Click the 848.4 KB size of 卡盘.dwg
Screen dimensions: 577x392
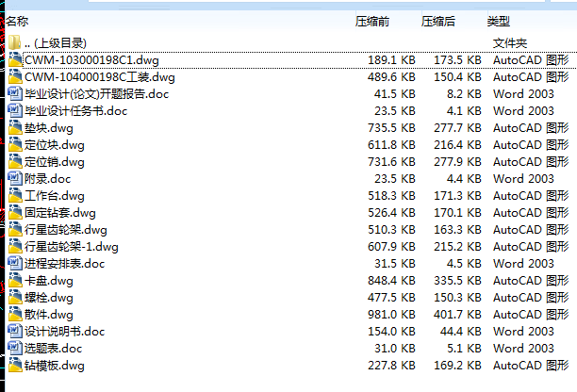[391, 281]
